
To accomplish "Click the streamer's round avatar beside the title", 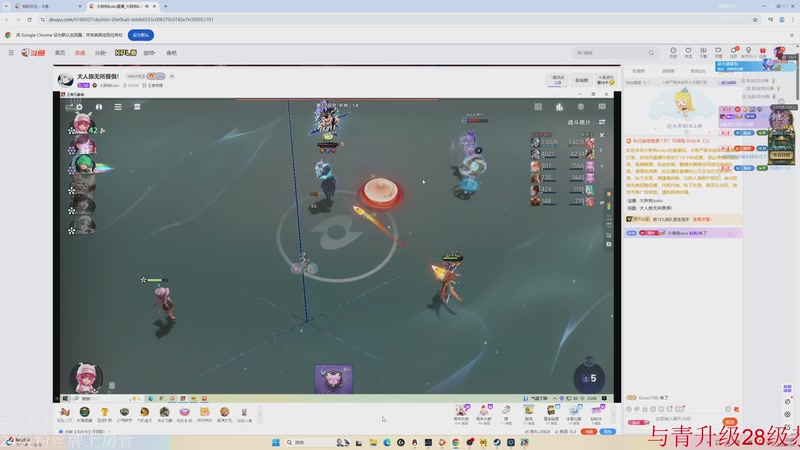I will [65, 80].
